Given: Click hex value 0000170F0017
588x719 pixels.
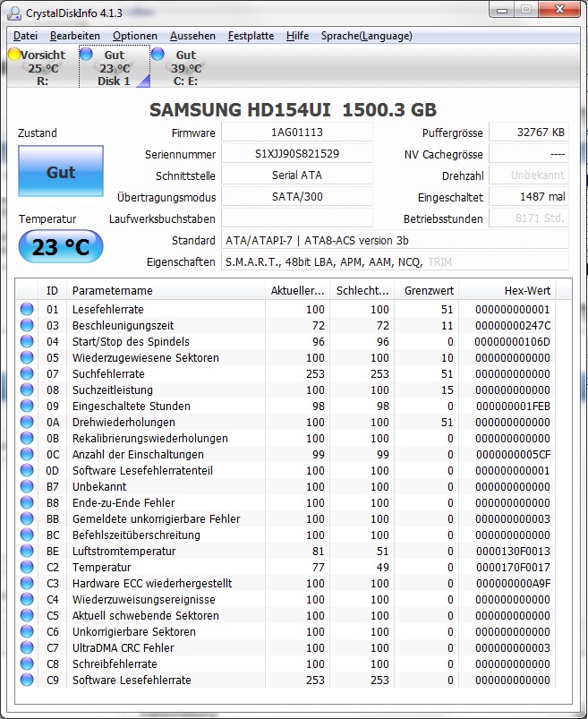Looking at the screenshot, I should click(513, 567).
